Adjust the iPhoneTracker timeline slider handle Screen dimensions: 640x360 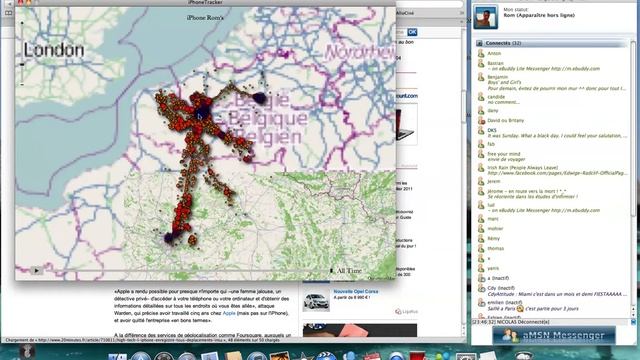(x=331, y=270)
